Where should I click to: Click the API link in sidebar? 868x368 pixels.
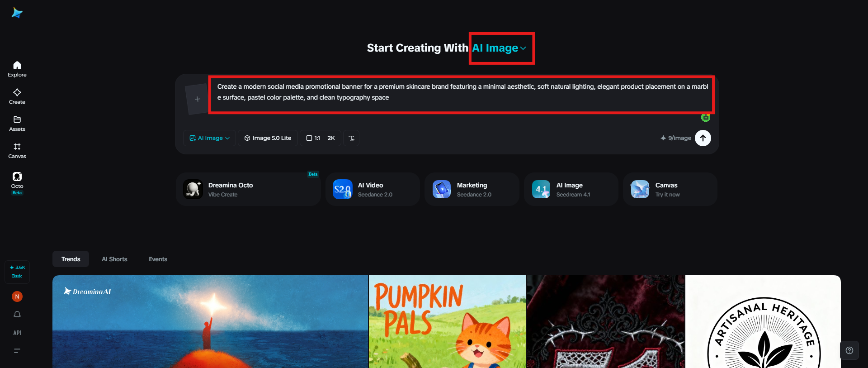(x=17, y=333)
